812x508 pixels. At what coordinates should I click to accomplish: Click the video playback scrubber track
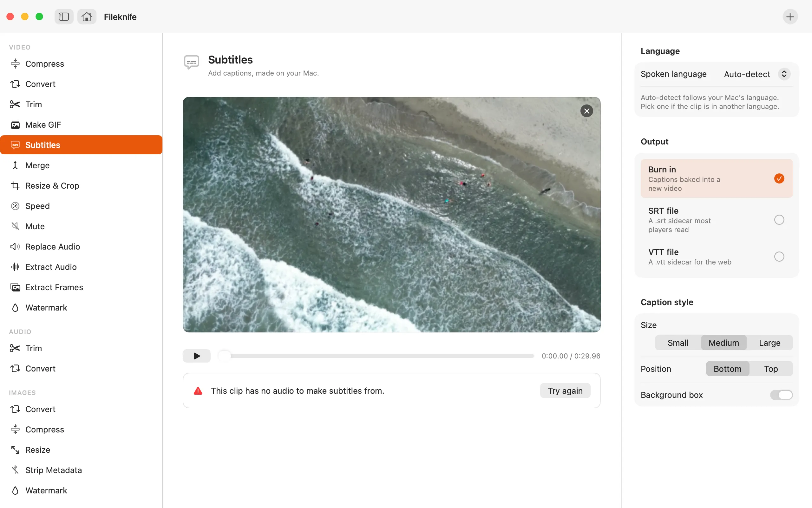[x=376, y=356]
